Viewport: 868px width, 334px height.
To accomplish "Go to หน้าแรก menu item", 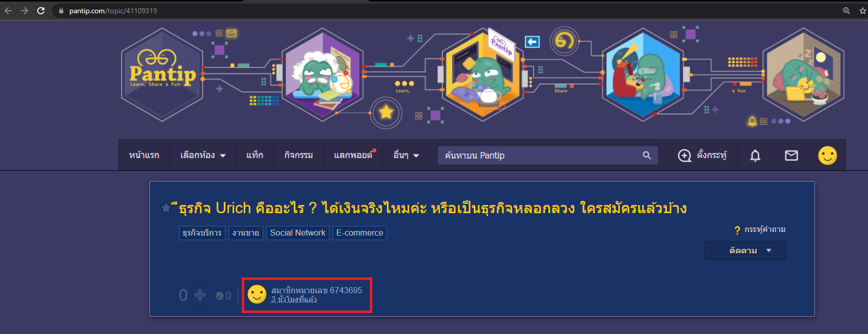I will (144, 155).
